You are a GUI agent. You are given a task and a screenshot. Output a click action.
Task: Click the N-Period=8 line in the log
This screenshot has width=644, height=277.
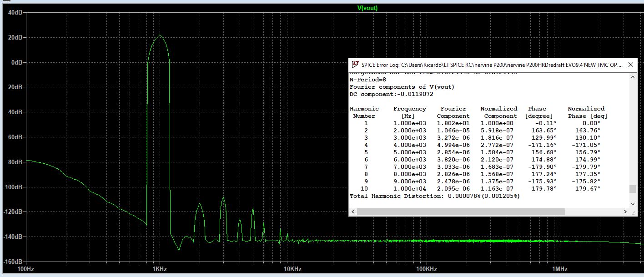368,80
